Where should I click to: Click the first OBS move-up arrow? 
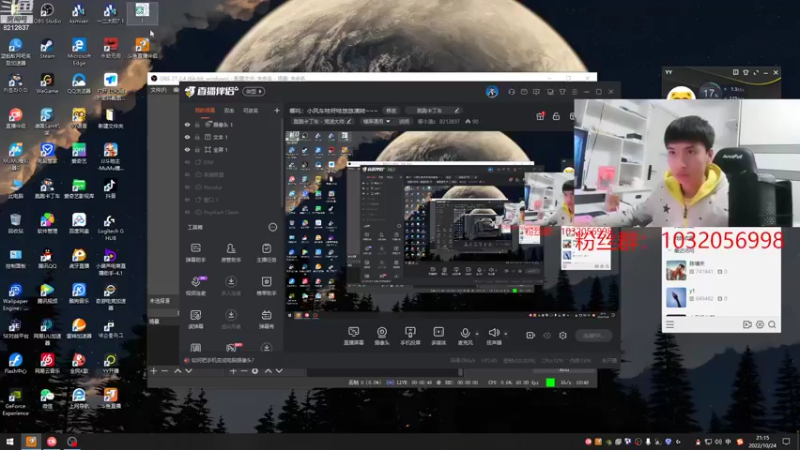coord(178,371)
